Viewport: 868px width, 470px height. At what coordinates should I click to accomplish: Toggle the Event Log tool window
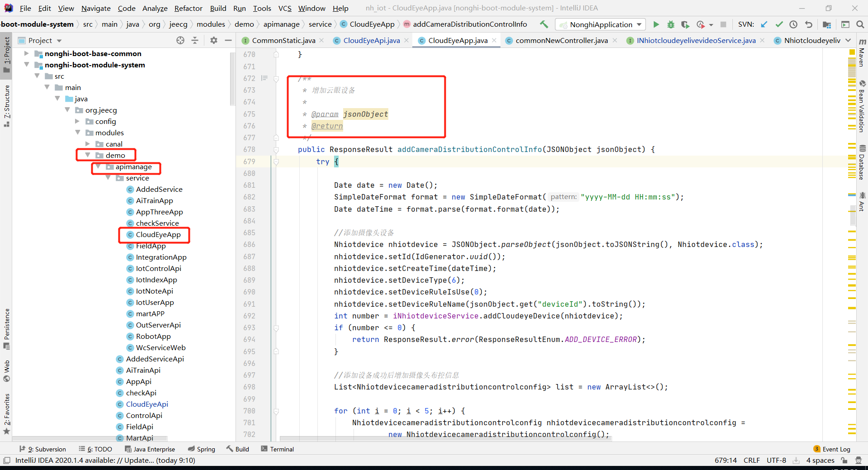click(x=832, y=449)
